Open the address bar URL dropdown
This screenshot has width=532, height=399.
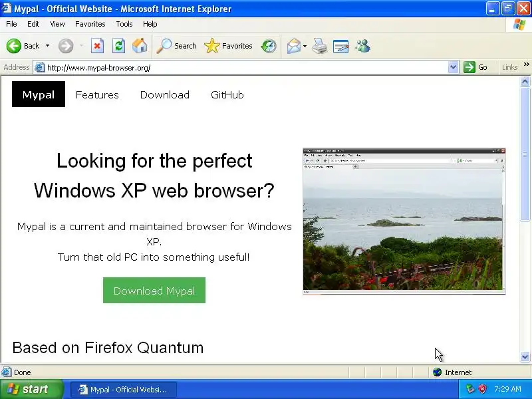(x=453, y=68)
